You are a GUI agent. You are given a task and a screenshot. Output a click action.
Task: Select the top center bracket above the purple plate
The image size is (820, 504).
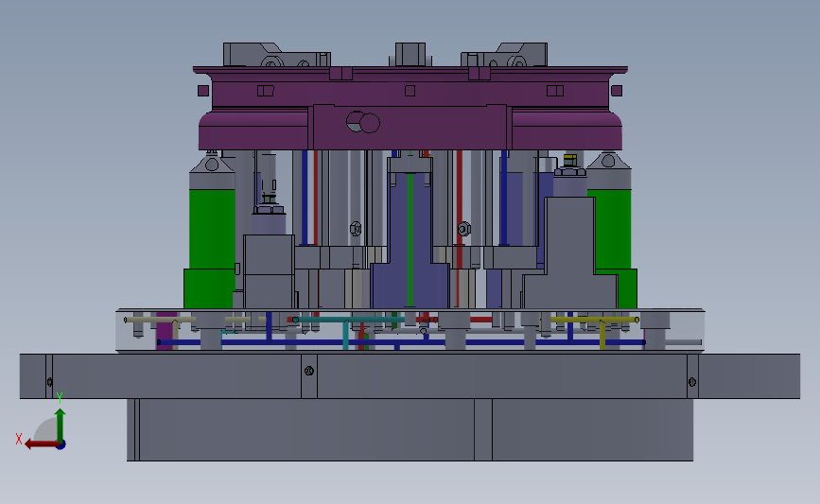coord(410,55)
